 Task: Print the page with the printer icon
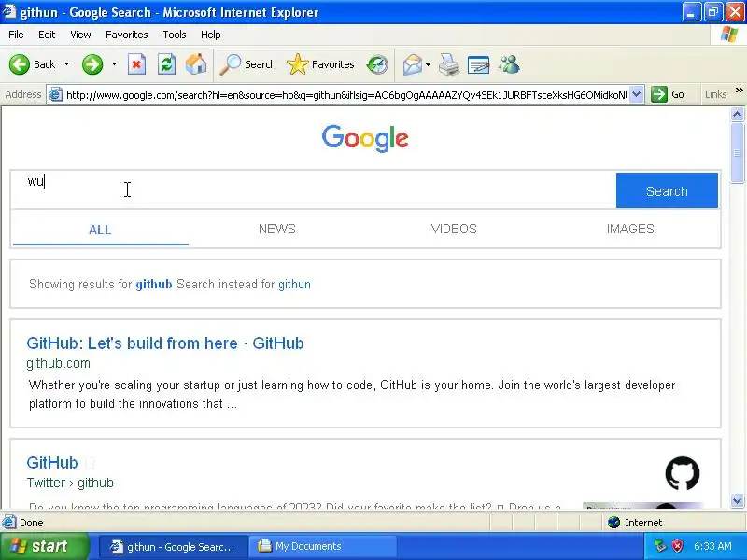[x=449, y=64]
